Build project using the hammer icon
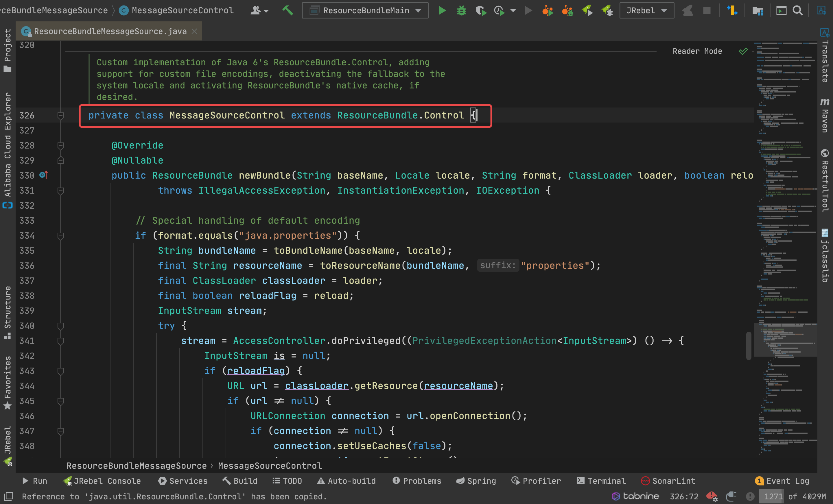This screenshot has width=833, height=504. pyautogui.click(x=288, y=10)
